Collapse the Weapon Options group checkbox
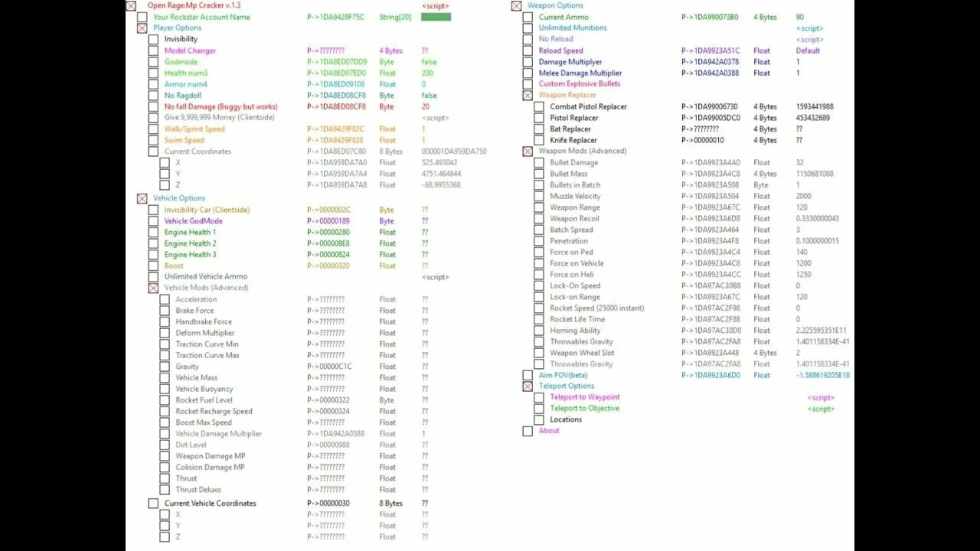 tap(517, 5)
